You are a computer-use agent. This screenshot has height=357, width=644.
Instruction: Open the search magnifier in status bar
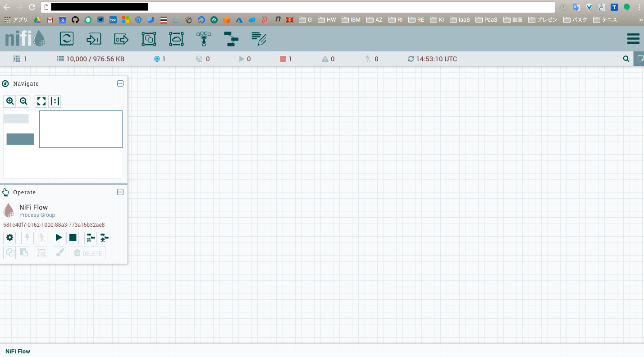626,59
